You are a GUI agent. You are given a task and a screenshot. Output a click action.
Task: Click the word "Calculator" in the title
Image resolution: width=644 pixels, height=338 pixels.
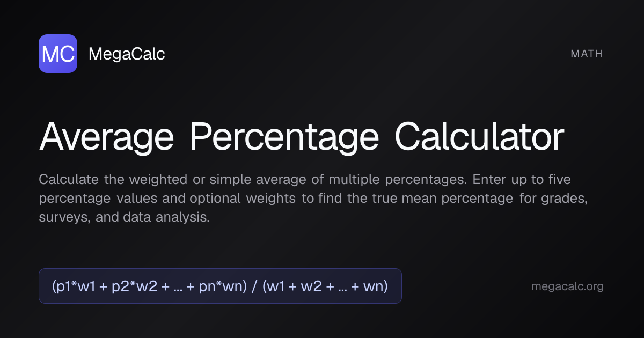coord(479,137)
